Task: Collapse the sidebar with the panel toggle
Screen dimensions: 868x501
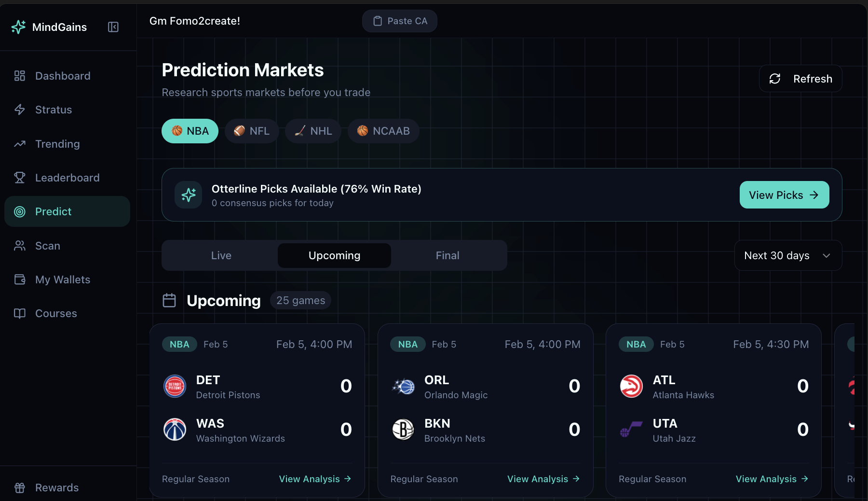Action: 113,27
